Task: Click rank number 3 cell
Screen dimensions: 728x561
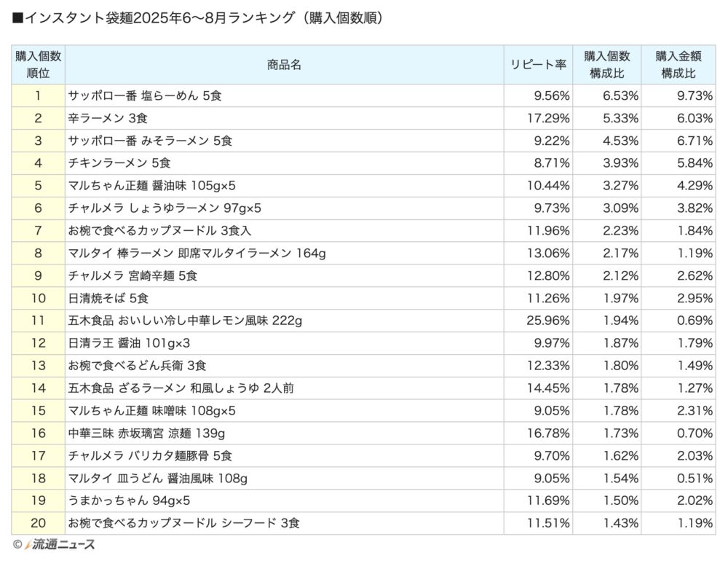Action: 38,141
